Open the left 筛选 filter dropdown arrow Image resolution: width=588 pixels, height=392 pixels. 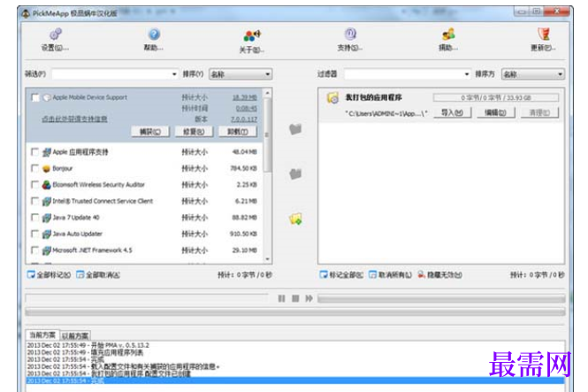174,74
